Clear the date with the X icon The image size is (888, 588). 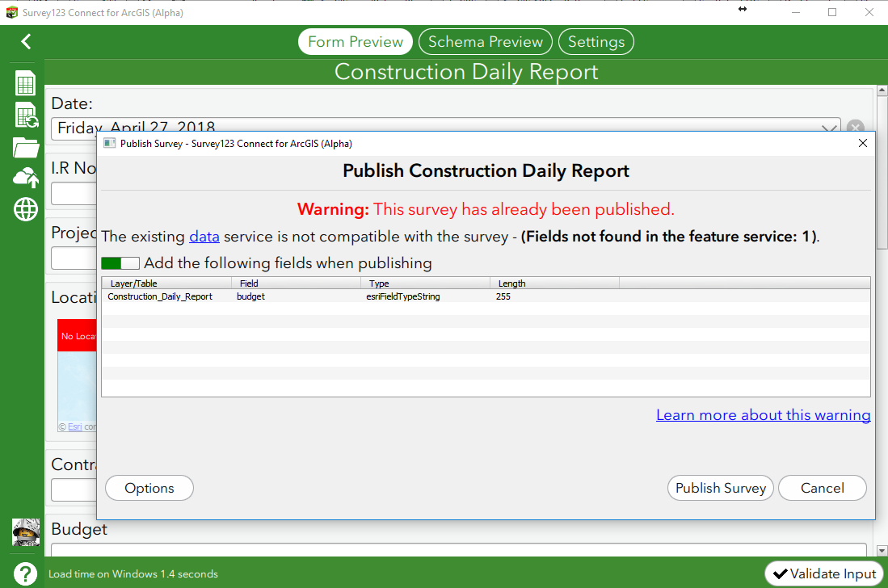[856, 126]
